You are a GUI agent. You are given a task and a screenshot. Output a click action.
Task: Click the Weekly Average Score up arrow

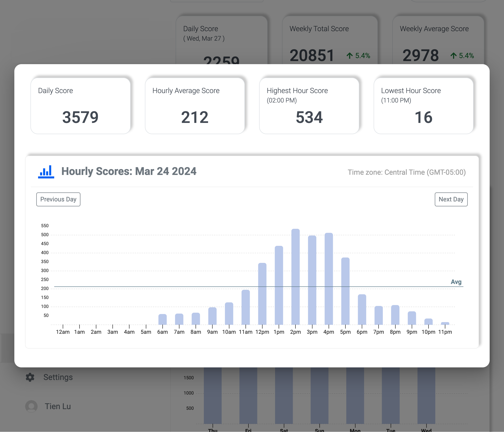pyautogui.click(x=453, y=56)
